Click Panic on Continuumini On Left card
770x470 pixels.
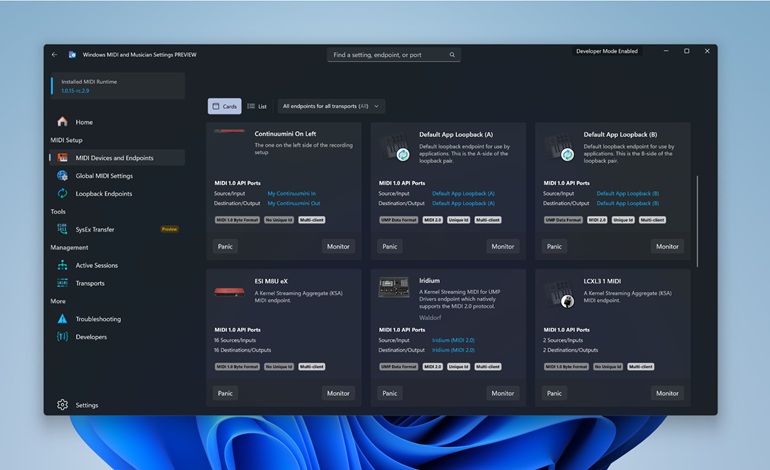point(225,247)
